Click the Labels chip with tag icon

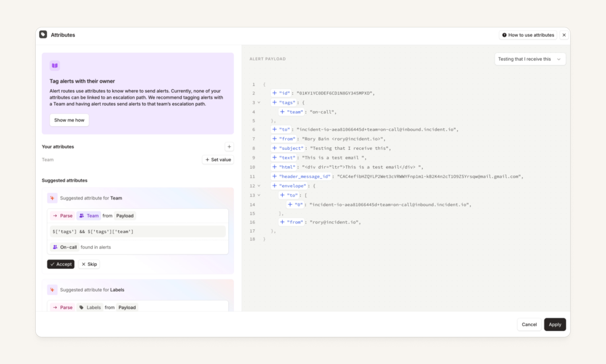90,307
